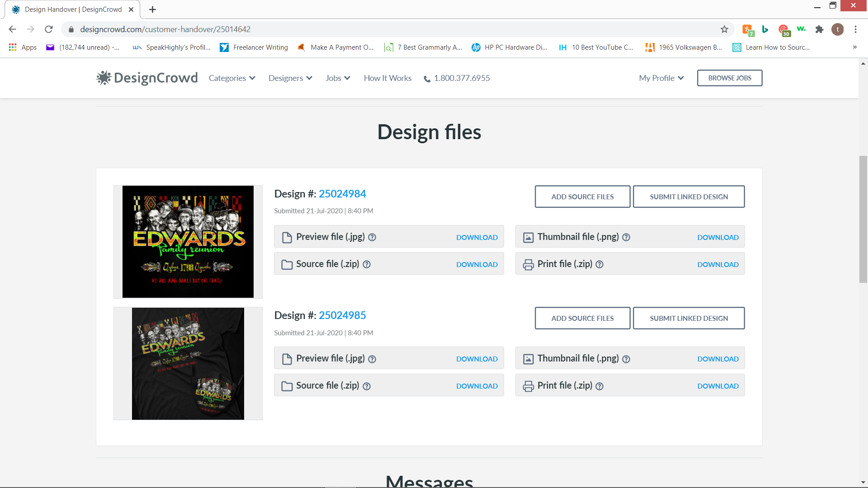
Task: Download the first design's Print file
Action: [x=717, y=264]
